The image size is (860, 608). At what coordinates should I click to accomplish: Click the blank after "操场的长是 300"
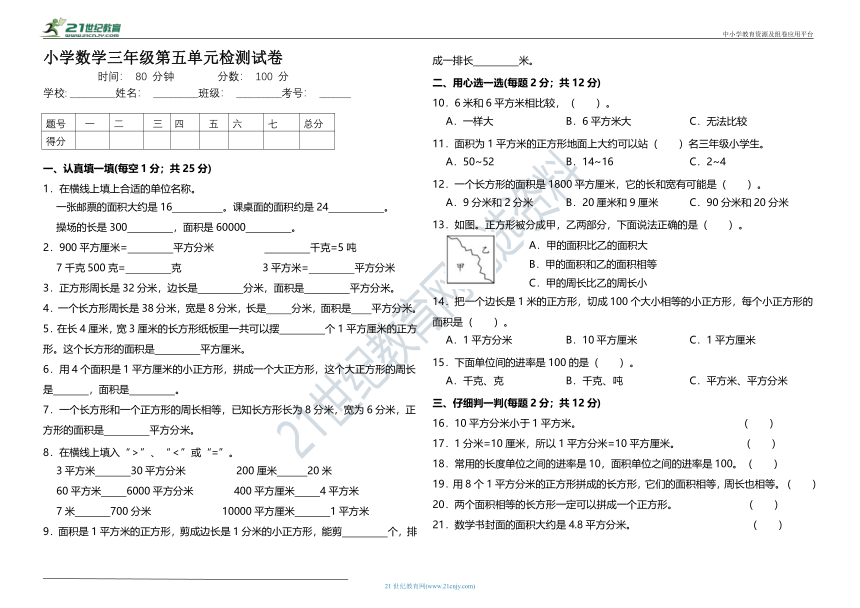click(x=150, y=228)
